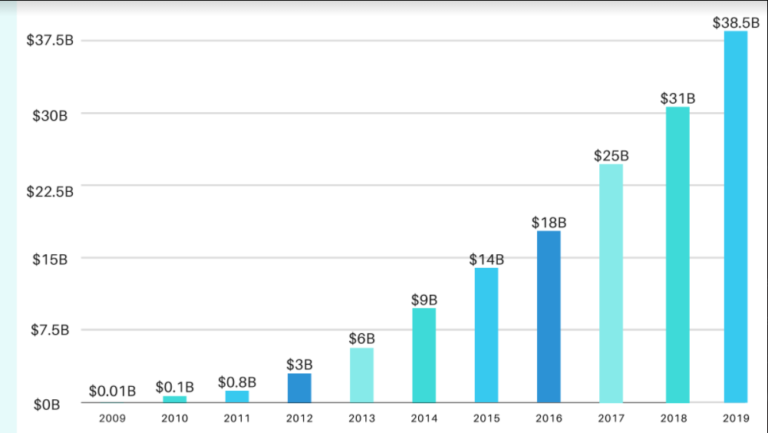Select the 2016 x-axis year label
The image size is (768, 433).
coord(549,420)
